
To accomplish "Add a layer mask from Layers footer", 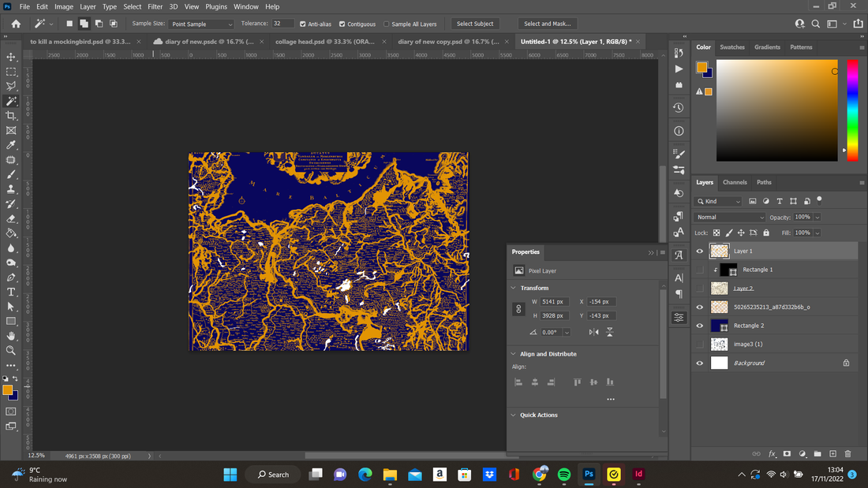I will click(787, 453).
